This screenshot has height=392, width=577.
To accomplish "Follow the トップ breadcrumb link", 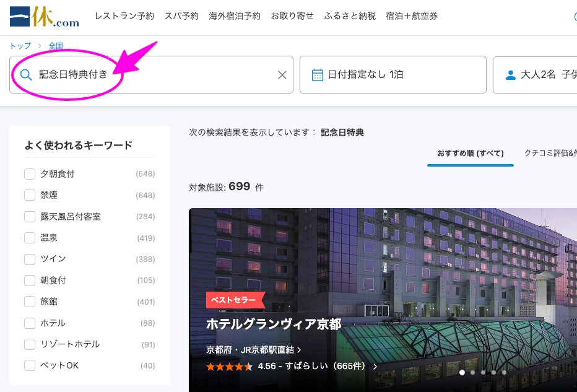I will (20, 46).
